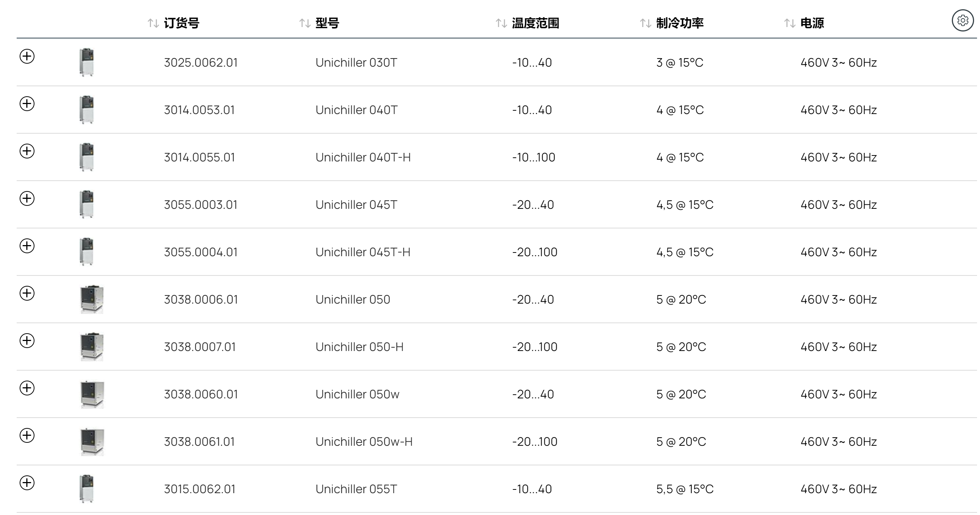Screen dimensions: 980x515
Task: Open Unichiller 050w-H product thumbnail
Action: click(x=92, y=441)
